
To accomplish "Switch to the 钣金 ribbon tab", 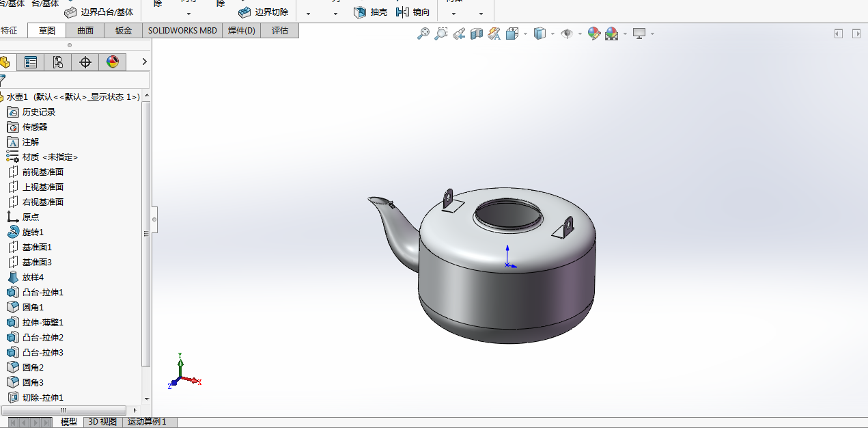I will coord(124,31).
